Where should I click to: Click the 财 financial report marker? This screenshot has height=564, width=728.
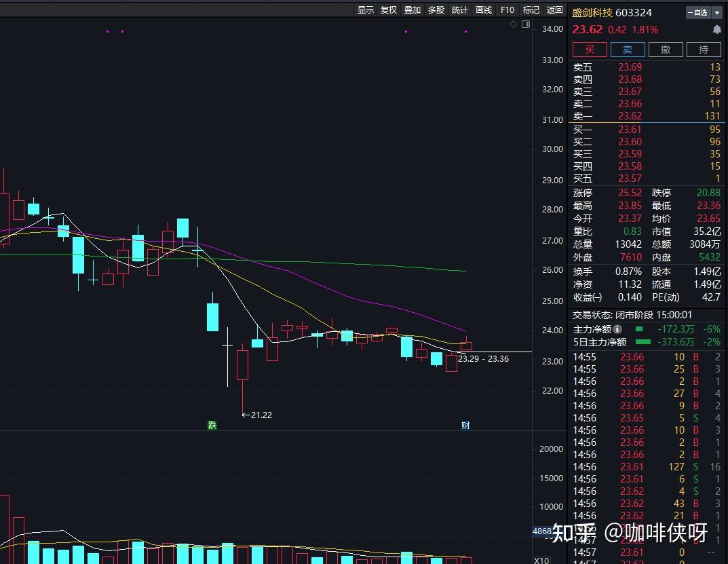(465, 426)
